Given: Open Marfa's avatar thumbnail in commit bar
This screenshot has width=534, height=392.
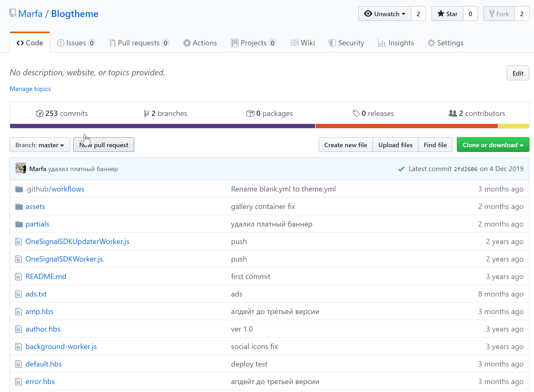Looking at the screenshot, I should click(x=21, y=168).
